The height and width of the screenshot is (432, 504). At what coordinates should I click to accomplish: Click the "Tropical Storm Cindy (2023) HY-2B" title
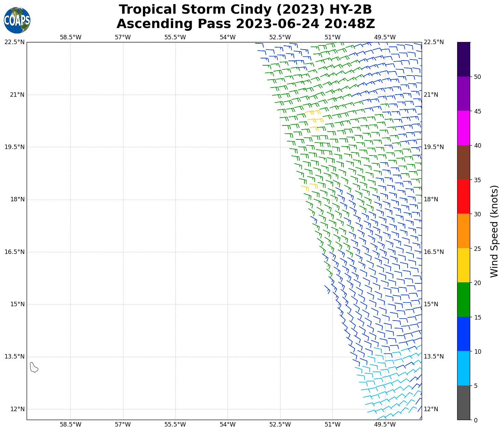coord(245,10)
